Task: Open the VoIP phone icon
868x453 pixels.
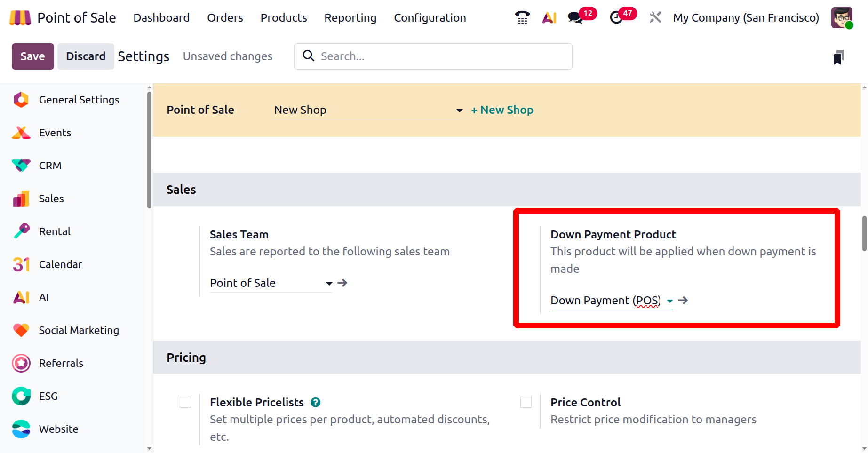Action: pos(522,18)
